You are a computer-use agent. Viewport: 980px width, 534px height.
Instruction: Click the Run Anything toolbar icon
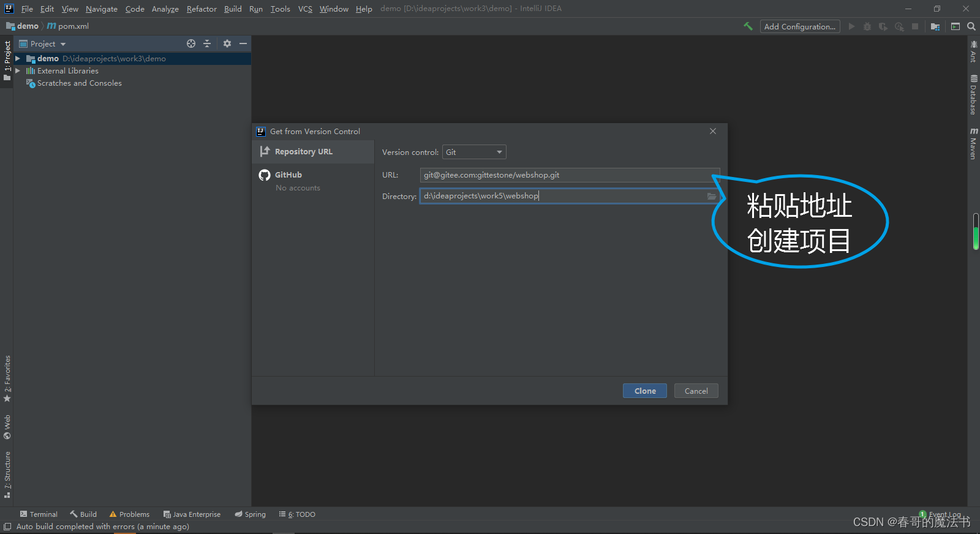pos(956,26)
